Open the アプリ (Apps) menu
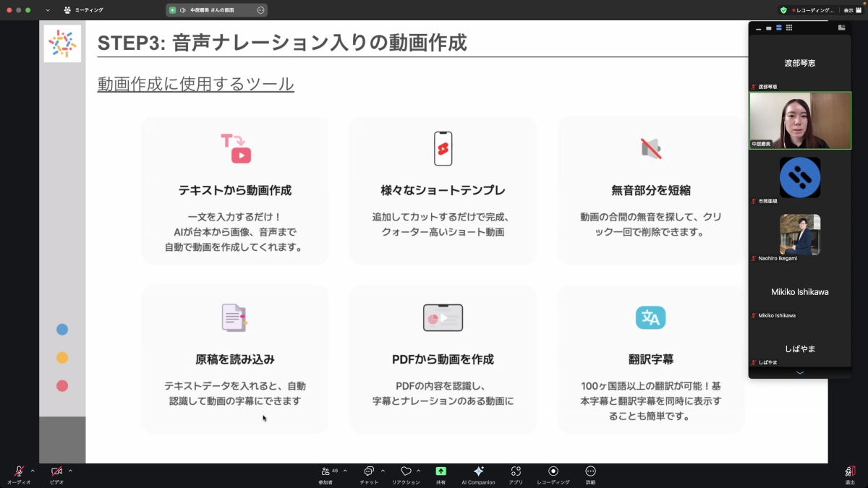Screen dimensions: 868x488 pos(516,471)
